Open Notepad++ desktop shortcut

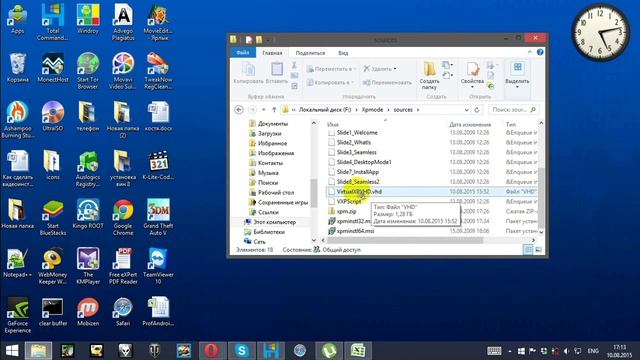(x=18, y=263)
